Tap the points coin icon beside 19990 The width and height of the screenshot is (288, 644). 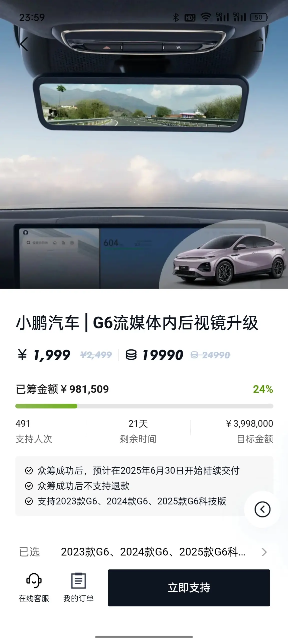pyautogui.click(x=131, y=355)
